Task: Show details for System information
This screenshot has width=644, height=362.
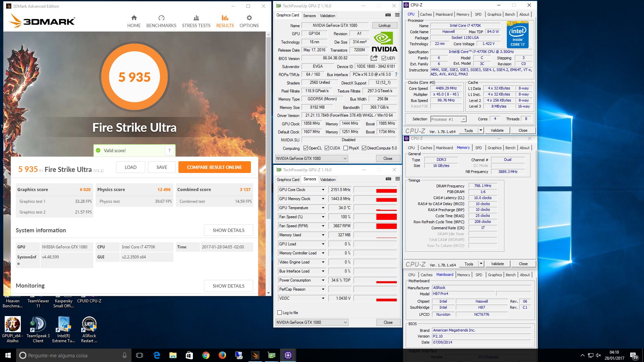Action: (x=228, y=230)
